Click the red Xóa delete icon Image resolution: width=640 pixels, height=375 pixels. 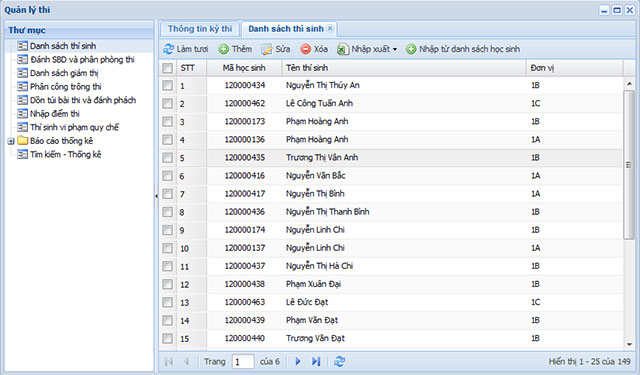pyautogui.click(x=305, y=49)
